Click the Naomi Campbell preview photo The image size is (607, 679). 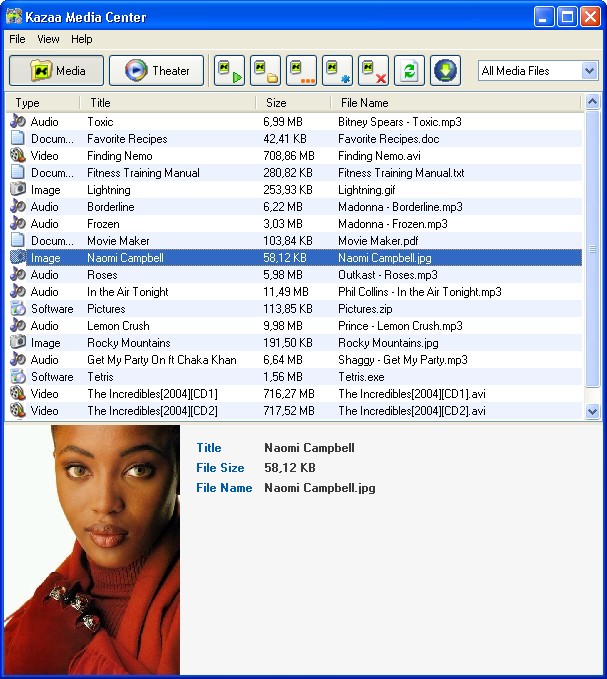tap(92, 550)
